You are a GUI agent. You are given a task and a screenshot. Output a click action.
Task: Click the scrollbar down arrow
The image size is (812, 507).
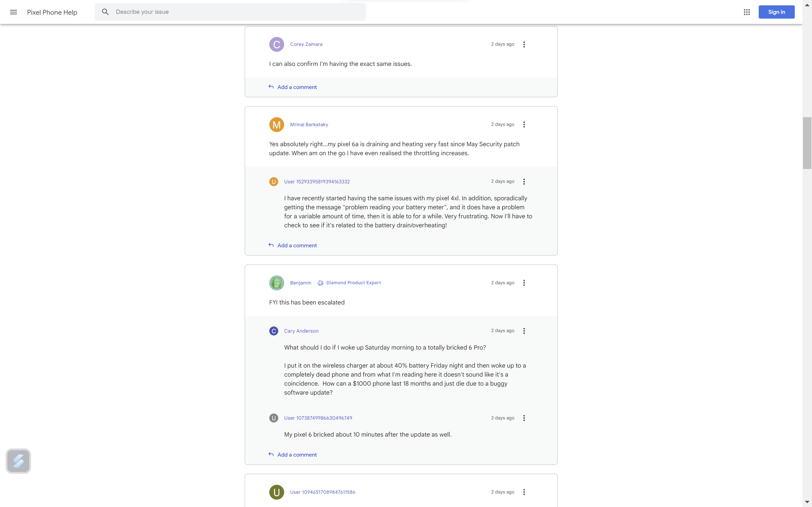pyautogui.click(x=807, y=502)
